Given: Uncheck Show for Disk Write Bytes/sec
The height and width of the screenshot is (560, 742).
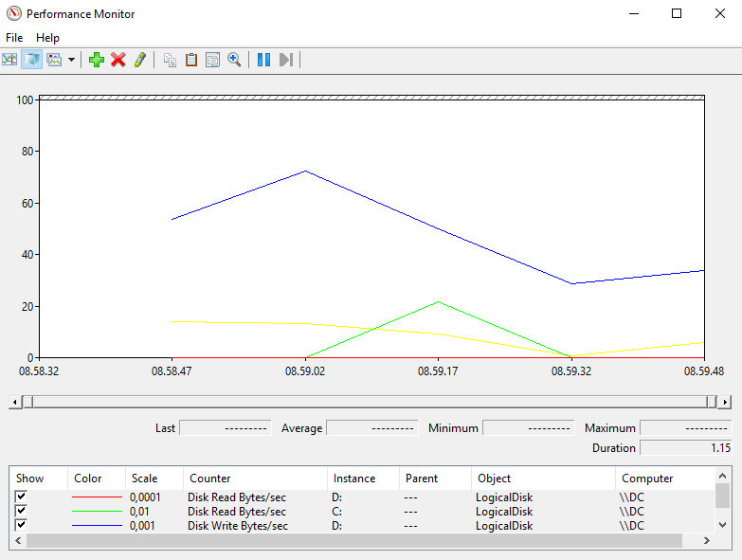Looking at the screenshot, I should point(22,525).
